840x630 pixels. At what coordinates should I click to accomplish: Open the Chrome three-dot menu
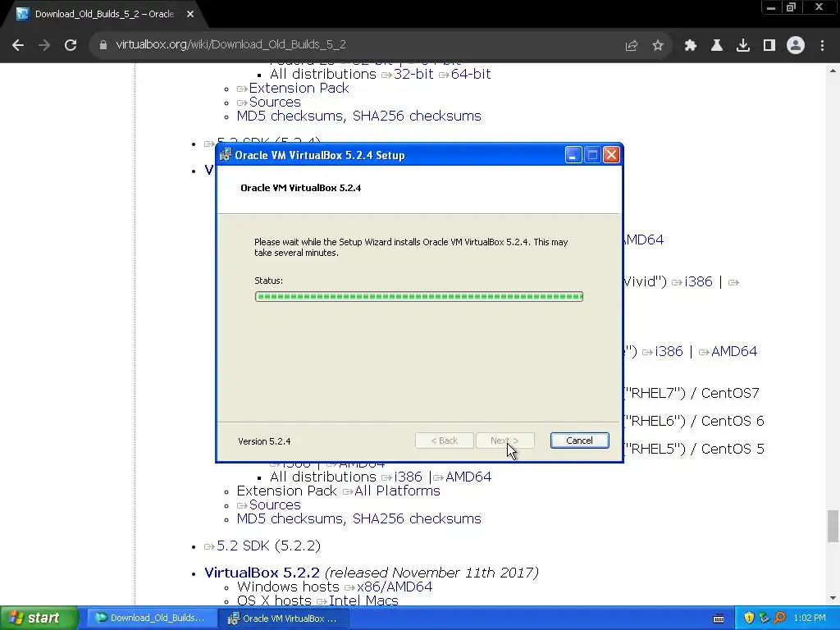(x=822, y=46)
